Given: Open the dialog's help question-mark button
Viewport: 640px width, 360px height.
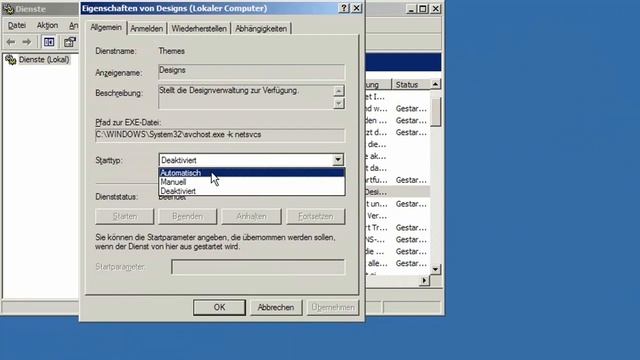Looking at the screenshot, I should pos(344,8).
